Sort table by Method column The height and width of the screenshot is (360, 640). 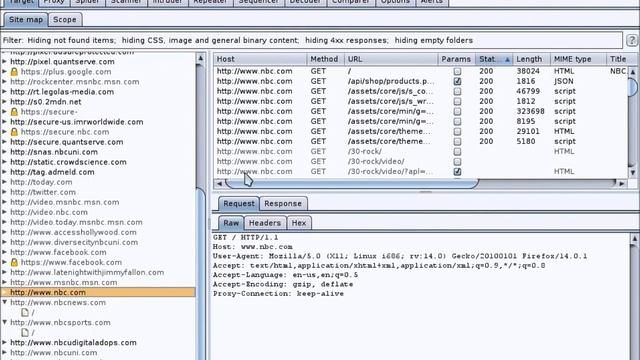(x=325, y=59)
